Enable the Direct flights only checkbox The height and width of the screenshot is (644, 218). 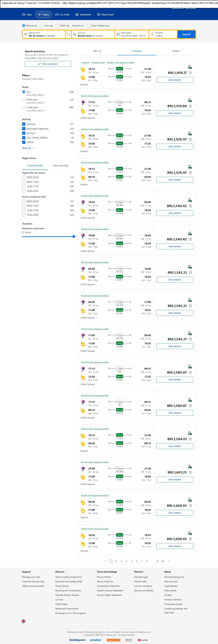coord(89,26)
